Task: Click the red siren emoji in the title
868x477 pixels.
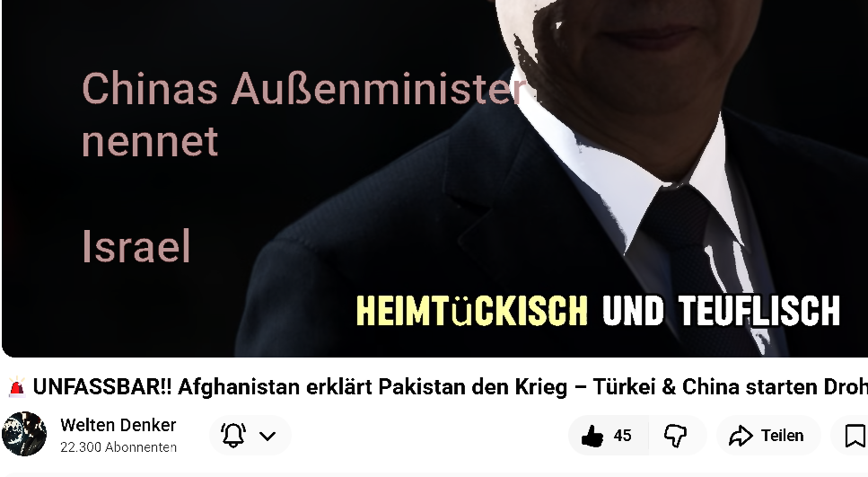Action: point(17,386)
